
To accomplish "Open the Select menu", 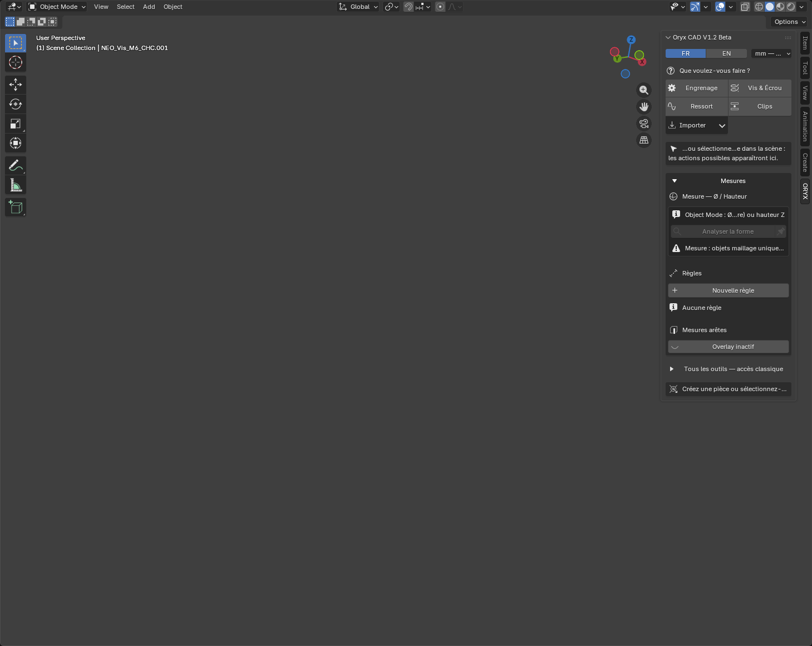I will click(x=126, y=7).
